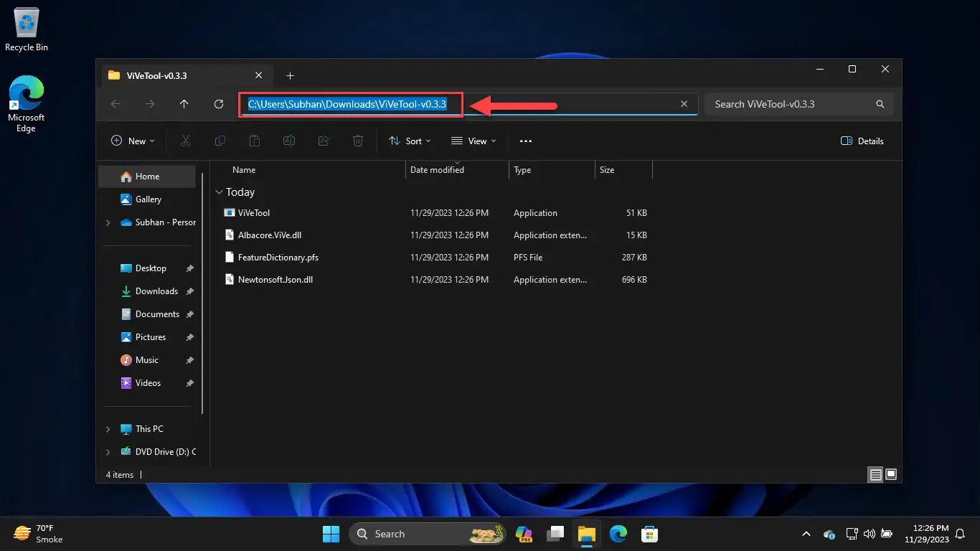Switch to large thumbnails view icon
The height and width of the screenshot is (551, 980).
[x=891, y=474]
